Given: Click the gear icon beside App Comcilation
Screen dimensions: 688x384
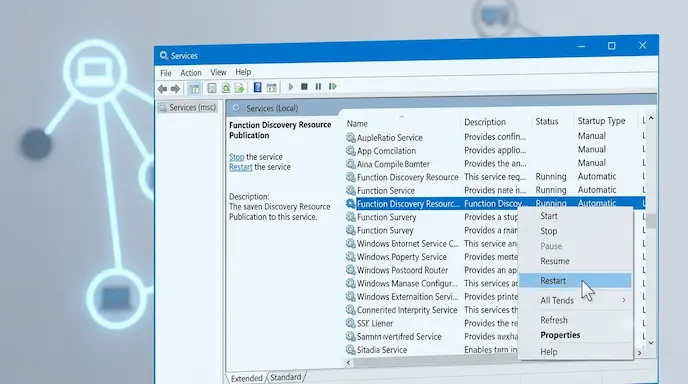Looking at the screenshot, I should point(351,151).
